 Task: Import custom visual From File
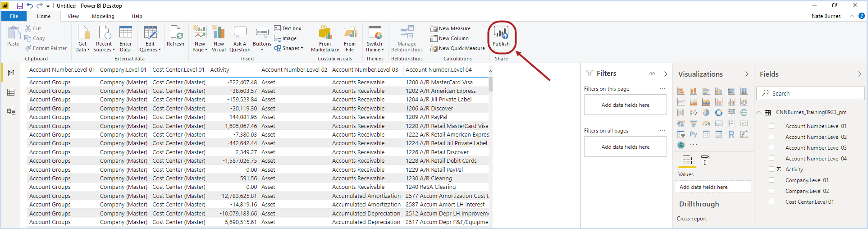pyautogui.click(x=350, y=39)
